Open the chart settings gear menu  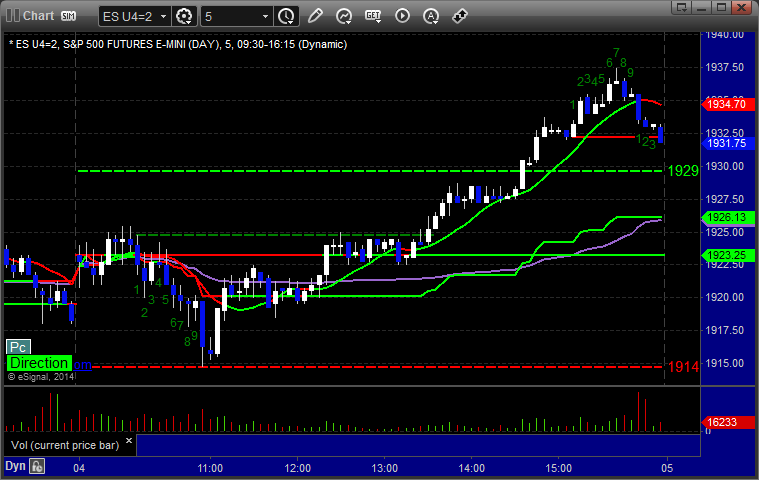(184, 16)
